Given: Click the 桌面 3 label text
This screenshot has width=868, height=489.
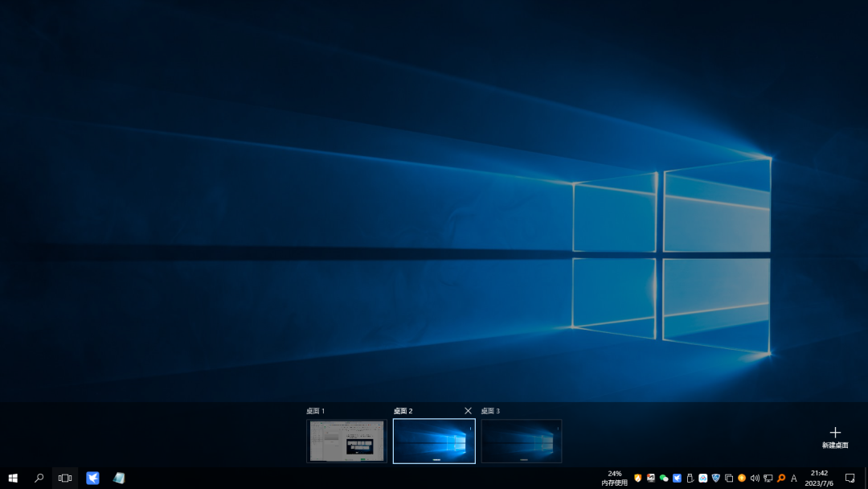Looking at the screenshot, I should pyautogui.click(x=490, y=411).
